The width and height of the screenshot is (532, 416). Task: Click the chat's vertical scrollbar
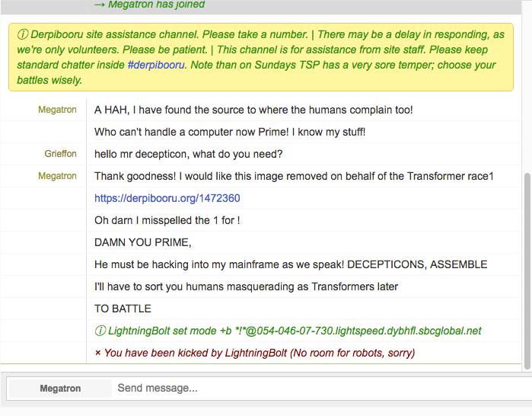click(527, 267)
